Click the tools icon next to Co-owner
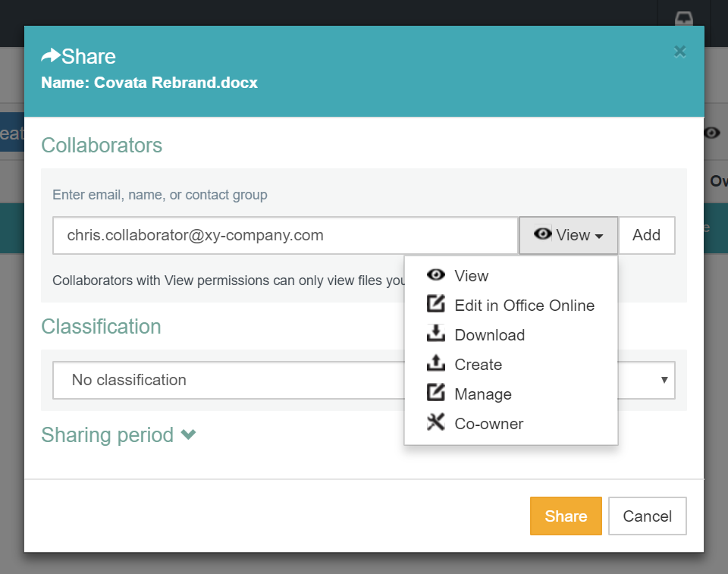The width and height of the screenshot is (728, 574). [435, 422]
